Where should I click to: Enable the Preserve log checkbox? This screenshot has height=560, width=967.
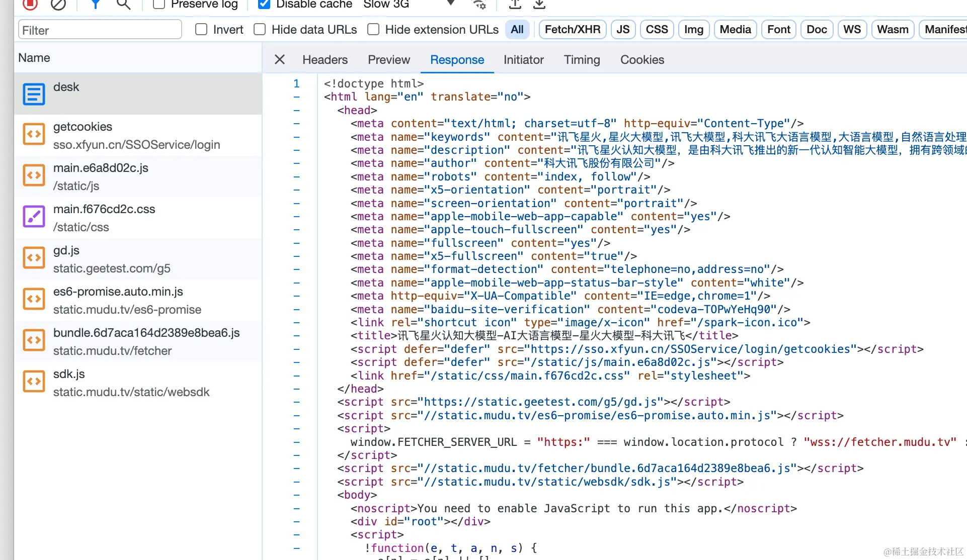(159, 4)
